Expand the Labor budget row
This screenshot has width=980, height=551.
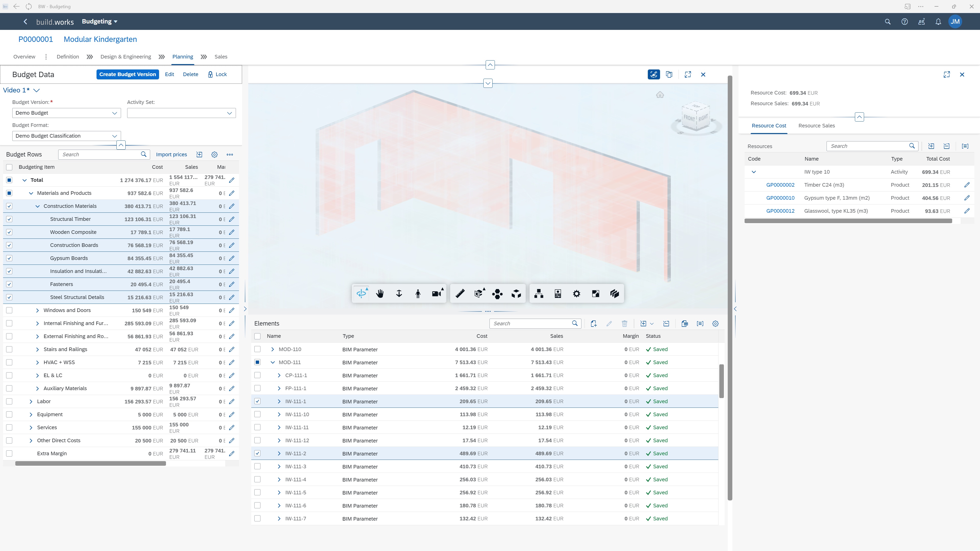(31, 401)
